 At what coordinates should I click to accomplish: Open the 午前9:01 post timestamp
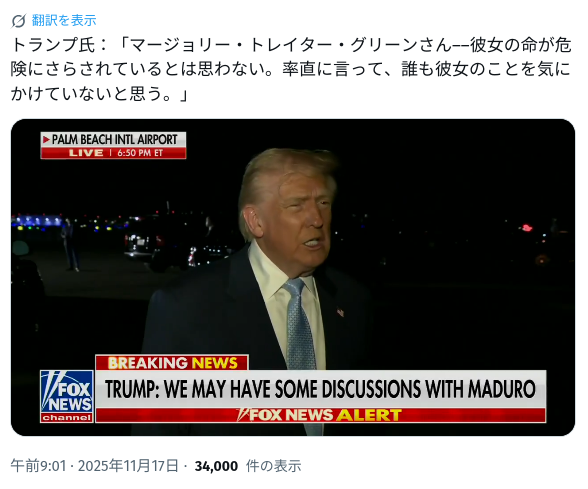38,466
